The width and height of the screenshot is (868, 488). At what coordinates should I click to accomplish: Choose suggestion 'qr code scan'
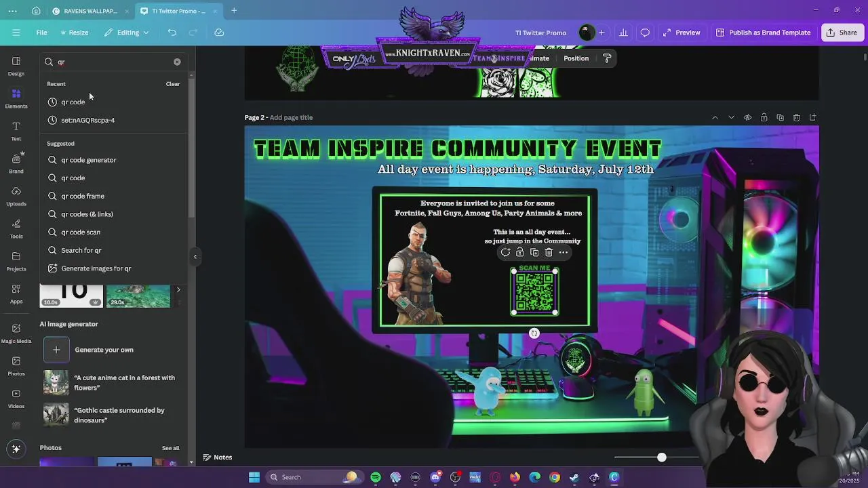pyautogui.click(x=113, y=232)
